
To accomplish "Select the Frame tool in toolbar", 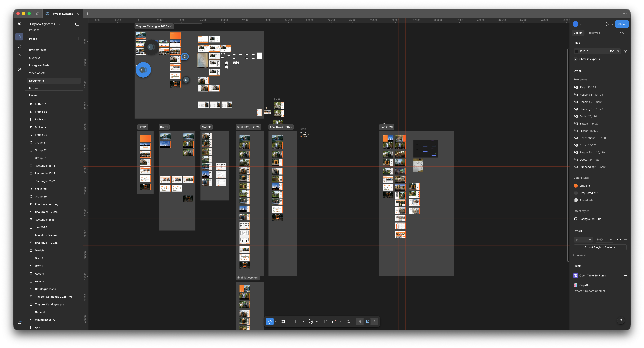I will coord(283,322).
